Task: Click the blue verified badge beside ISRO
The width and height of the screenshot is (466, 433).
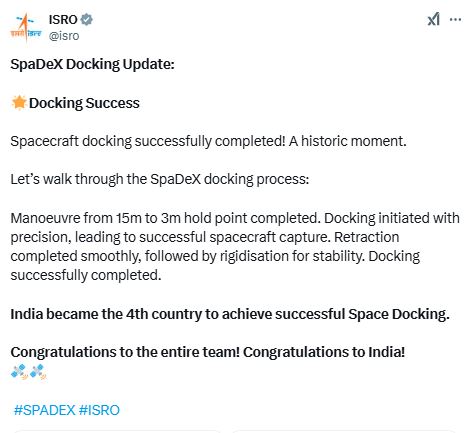Action: coord(87,19)
